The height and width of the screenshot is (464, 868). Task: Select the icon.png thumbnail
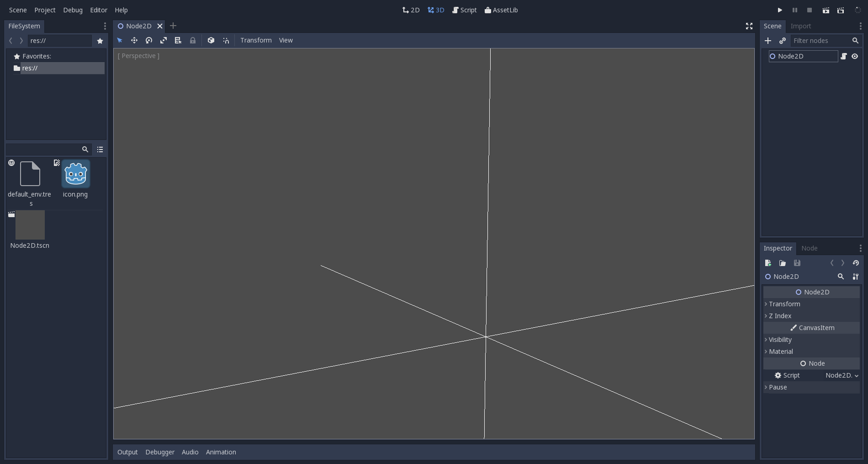click(x=76, y=174)
